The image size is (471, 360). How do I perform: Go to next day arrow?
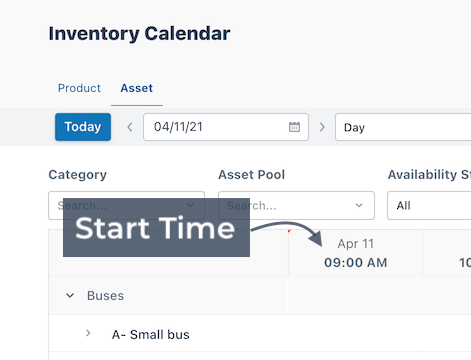322,127
